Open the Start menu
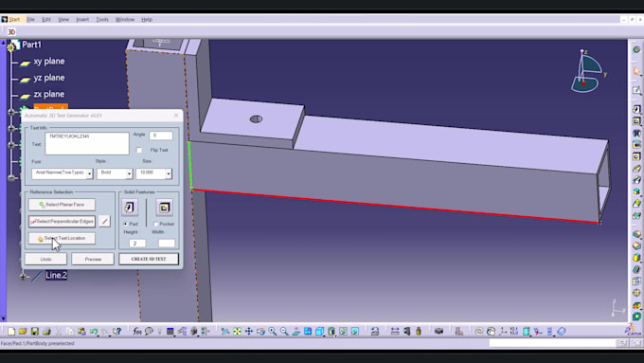644x363 pixels. pyautogui.click(x=14, y=19)
